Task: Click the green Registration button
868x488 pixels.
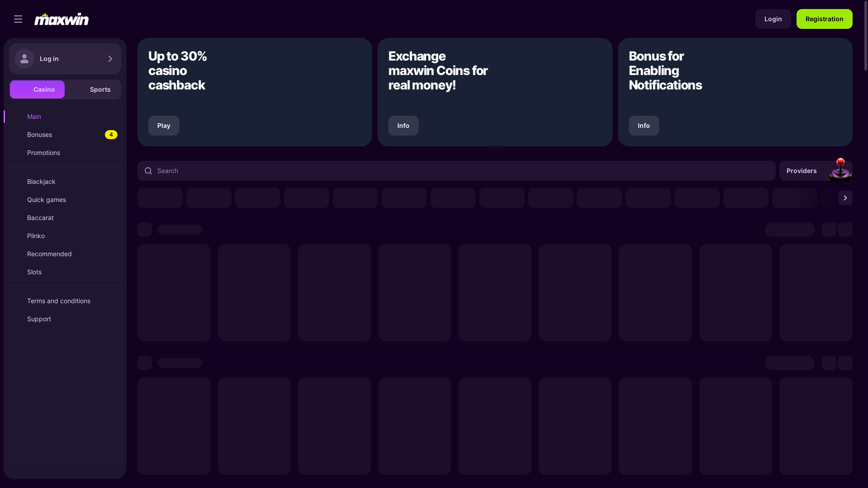Action: tap(825, 19)
